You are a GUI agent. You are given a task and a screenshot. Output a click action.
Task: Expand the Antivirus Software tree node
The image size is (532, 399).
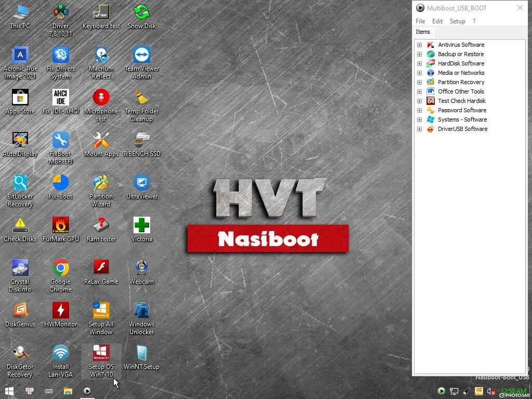click(419, 45)
